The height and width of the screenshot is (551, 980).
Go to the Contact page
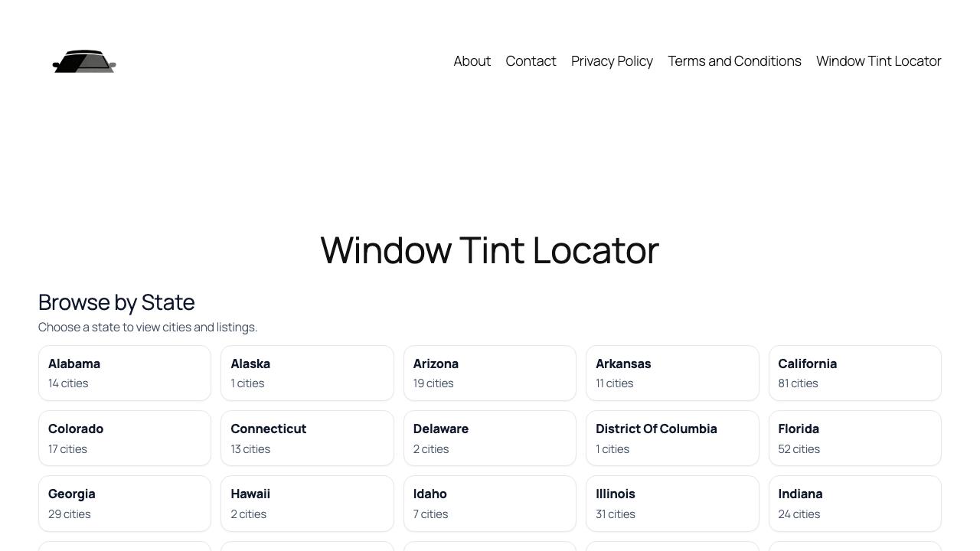(x=531, y=61)
